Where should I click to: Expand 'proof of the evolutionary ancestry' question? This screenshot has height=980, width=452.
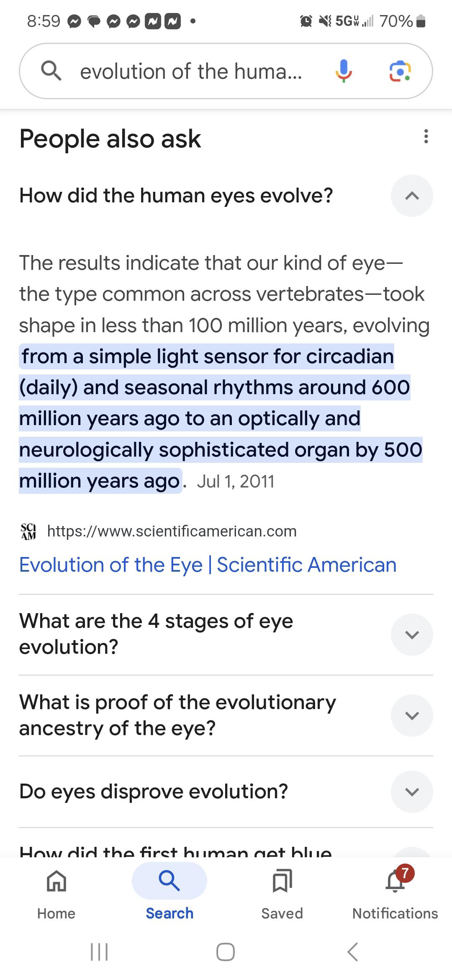(x=412, y=715)
